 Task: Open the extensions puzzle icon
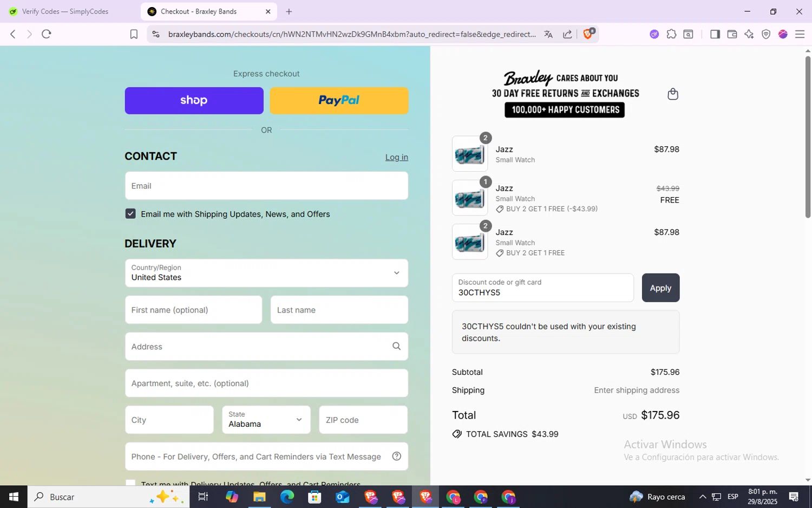pos(671,34)
